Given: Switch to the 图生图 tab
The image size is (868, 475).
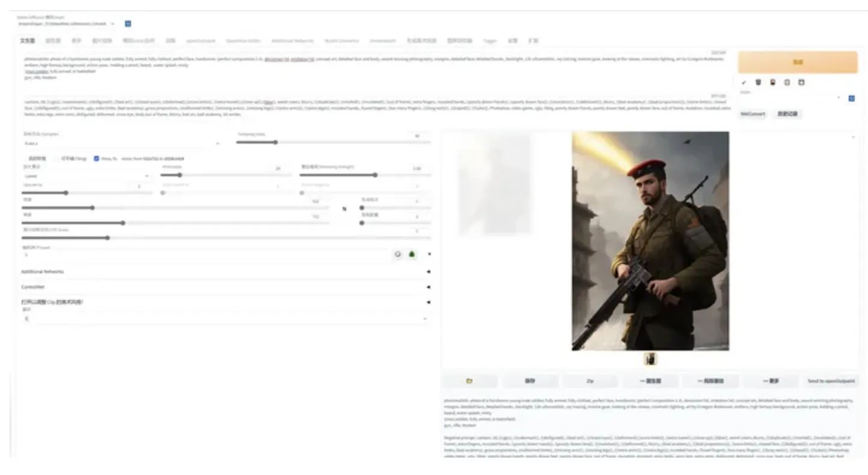Looking at the screenshot, I should [53, 41].
